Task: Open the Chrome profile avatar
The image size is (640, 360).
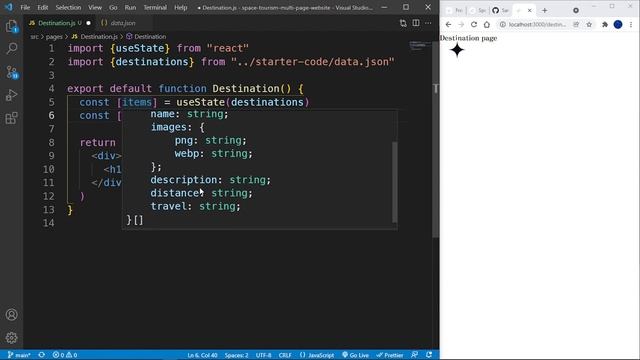Action: coord(618,24)
